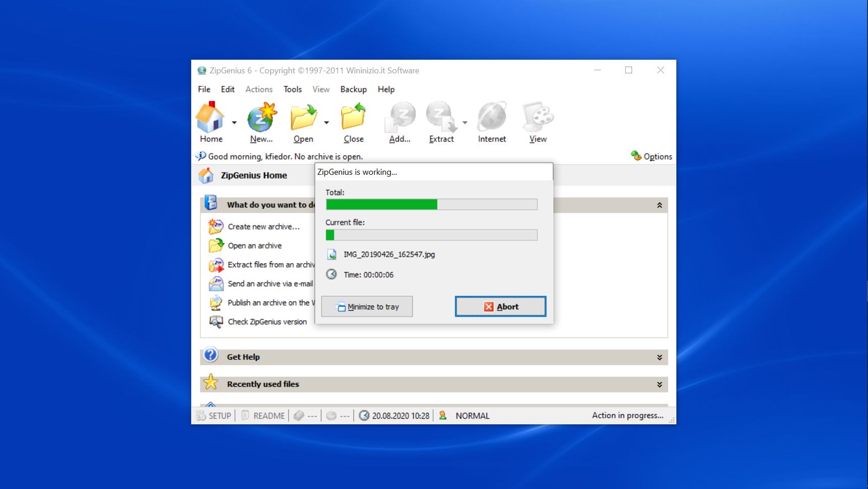This screenshot has height=489, width=868.
Task: Click Minimize to tray button
Action: 367,307
